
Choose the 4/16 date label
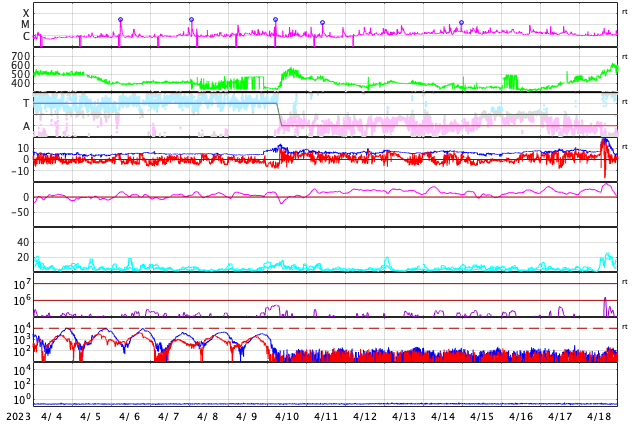521,416
